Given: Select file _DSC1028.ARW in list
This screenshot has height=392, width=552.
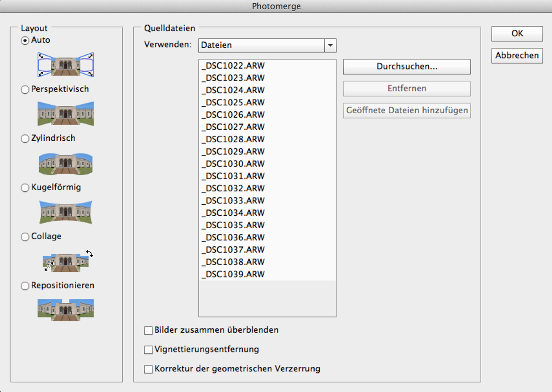Looking at the screenshot, I should [x=267, y=139].
